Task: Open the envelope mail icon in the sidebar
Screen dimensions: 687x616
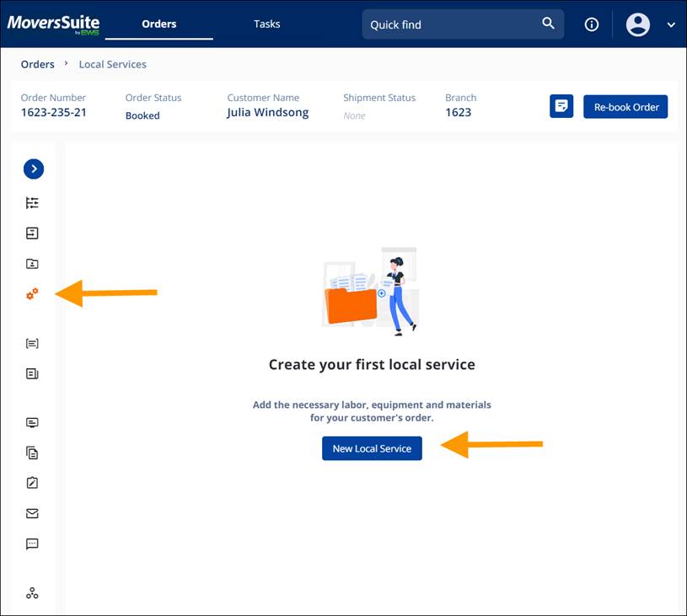Action: (32, 513)
